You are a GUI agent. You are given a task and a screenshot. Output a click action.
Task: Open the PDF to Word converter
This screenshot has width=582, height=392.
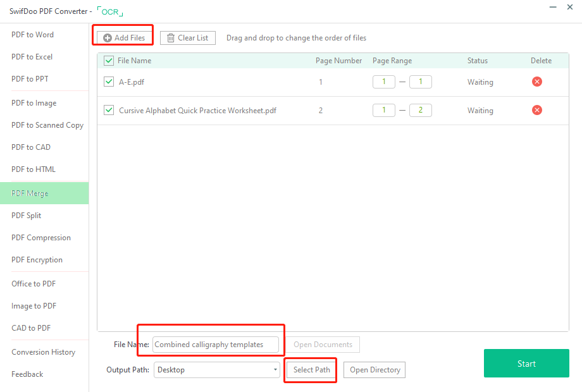pos(33,35)
